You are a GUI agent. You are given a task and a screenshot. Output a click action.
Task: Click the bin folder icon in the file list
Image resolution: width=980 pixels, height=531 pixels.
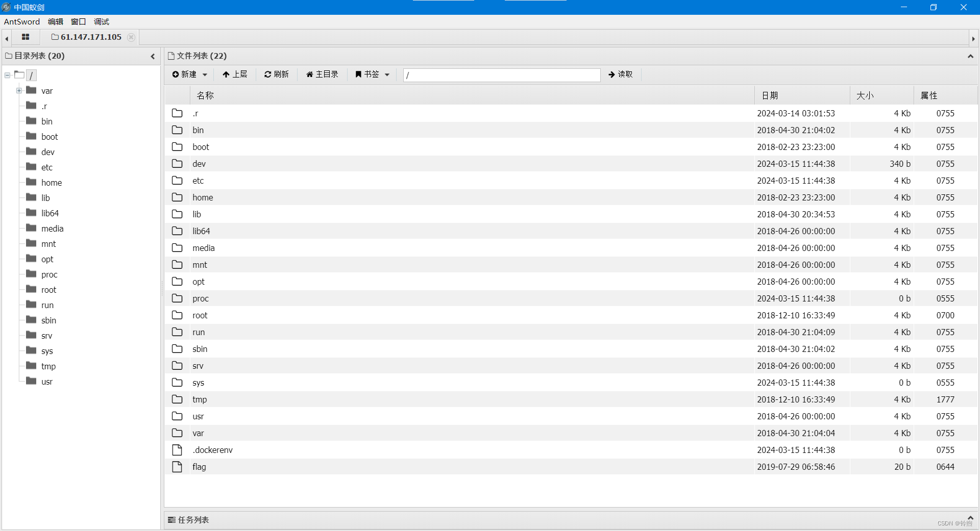point(177,130)
